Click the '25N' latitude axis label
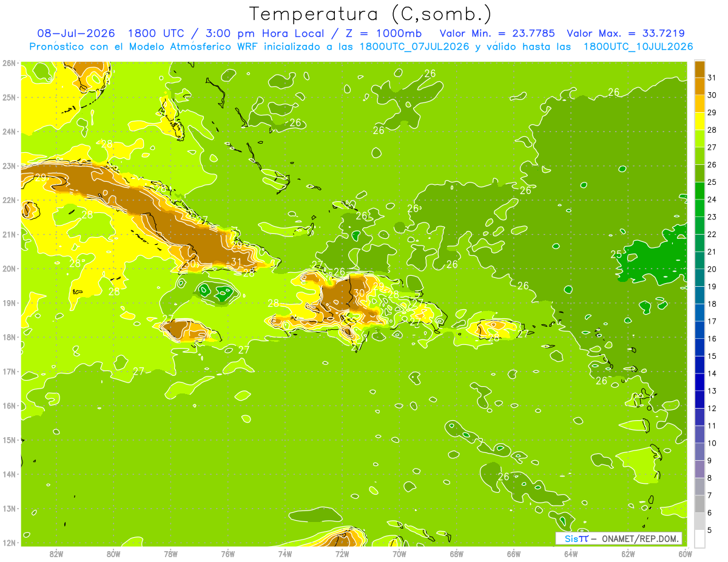This screenshot has height=562, width=728. pyautogui.click(x=8, y=98)
